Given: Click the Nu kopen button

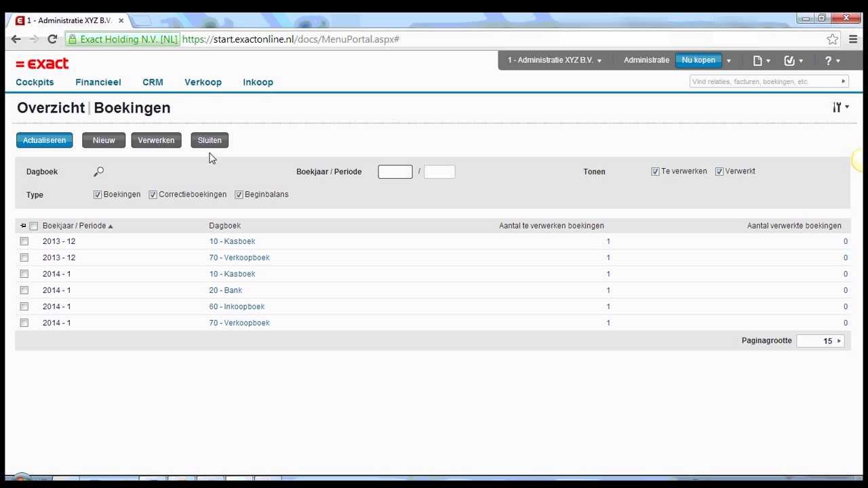Looking at the screenshot, I should [x=698, y=60].
